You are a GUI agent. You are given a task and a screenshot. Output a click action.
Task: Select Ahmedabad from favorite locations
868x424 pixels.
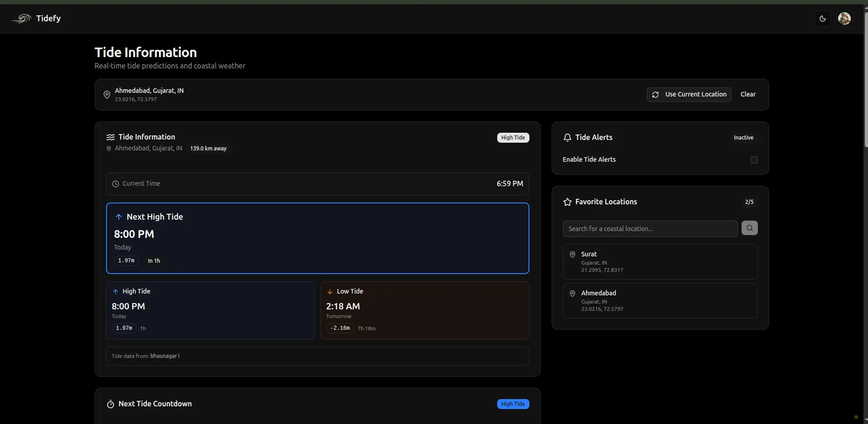pyautogui.click(x=659, y=300)
